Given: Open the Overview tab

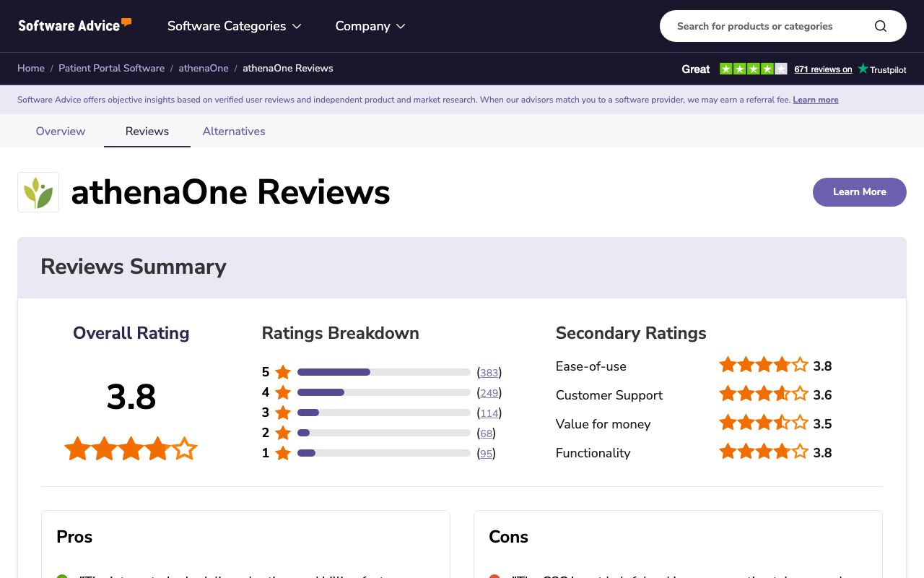Looking at the screenshot, I should 61,131.
